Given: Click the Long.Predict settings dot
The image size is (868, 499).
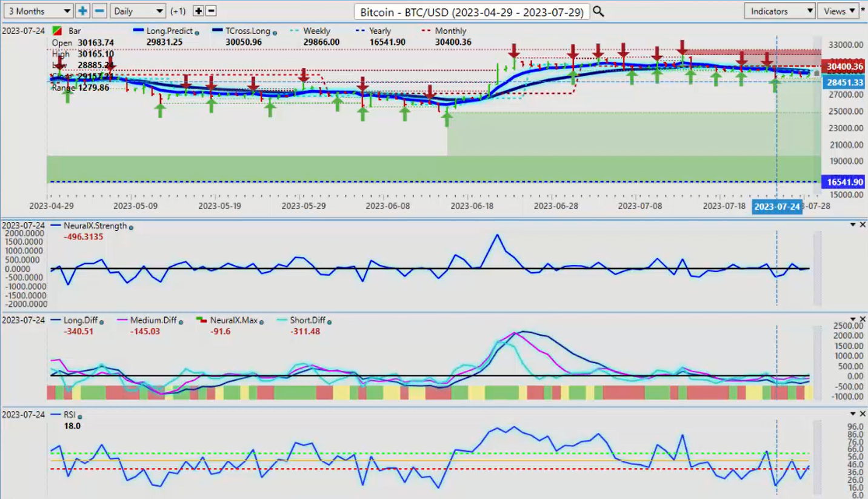Looking at the screenshot, I should (x=197, y=33).
